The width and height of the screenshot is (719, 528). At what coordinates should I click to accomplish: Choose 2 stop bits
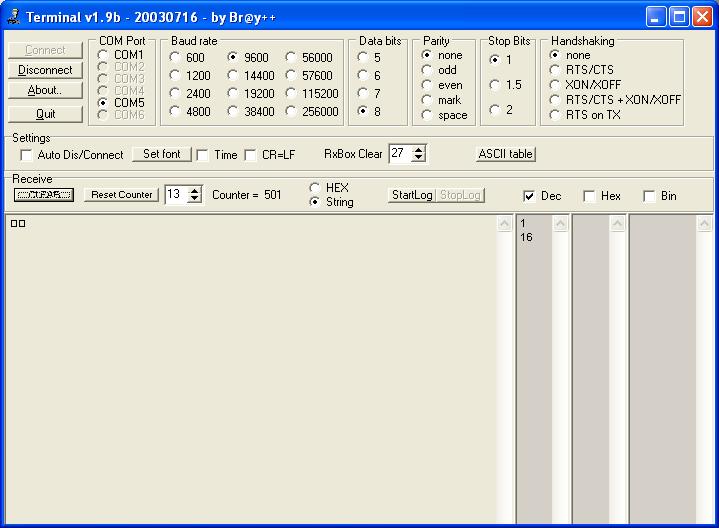(x=495, y=110)
